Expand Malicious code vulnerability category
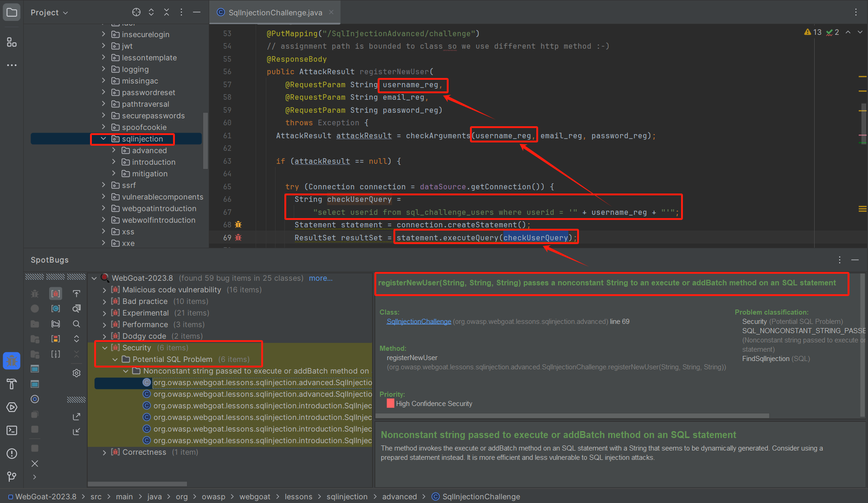868x503 pixels. click(x=104, y=290)
